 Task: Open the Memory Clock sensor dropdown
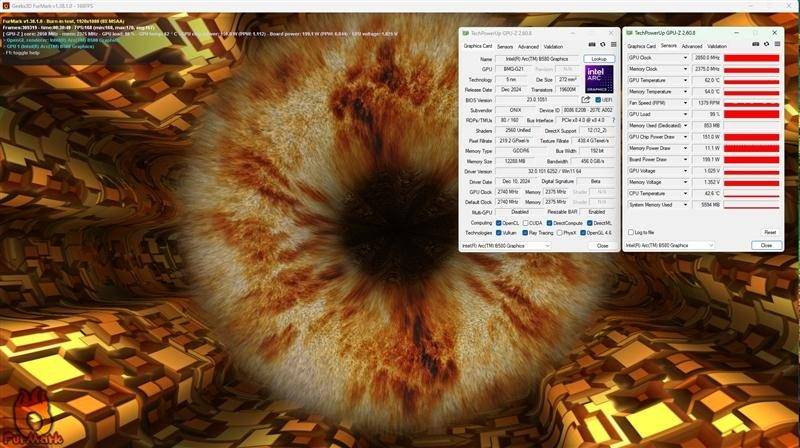pos(685,69)
